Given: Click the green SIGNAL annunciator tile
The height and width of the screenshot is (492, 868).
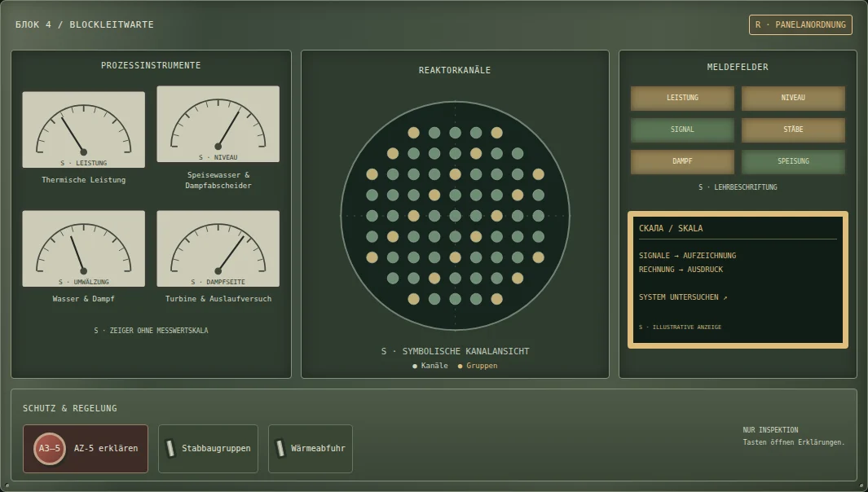Looking at the screenshot, I should (x=682, y=130).
